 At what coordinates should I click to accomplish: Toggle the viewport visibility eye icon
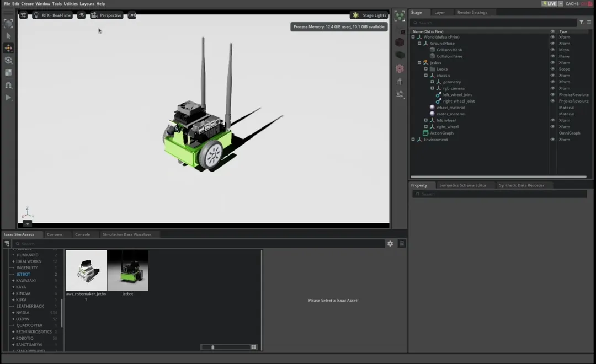[x=82, y=15]
